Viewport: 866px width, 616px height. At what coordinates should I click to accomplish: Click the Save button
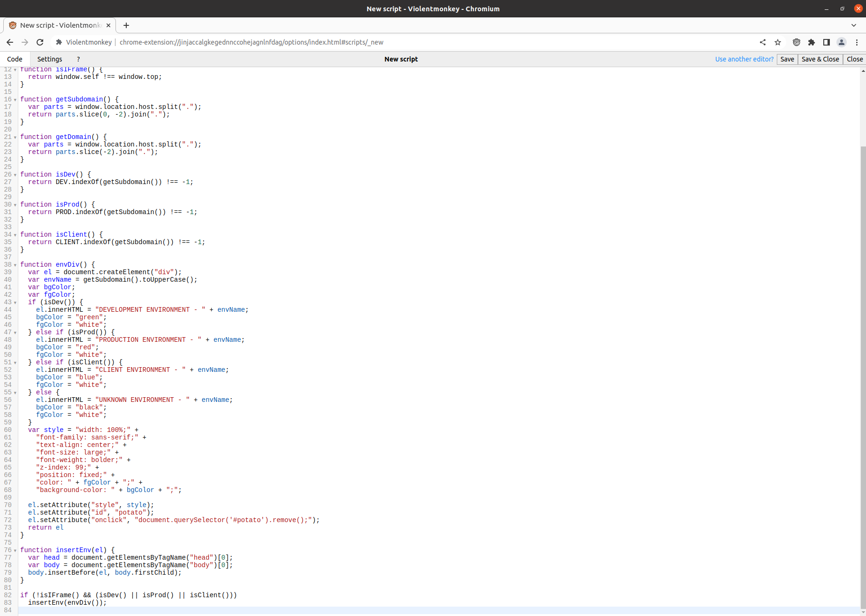[x=787, y=59]
